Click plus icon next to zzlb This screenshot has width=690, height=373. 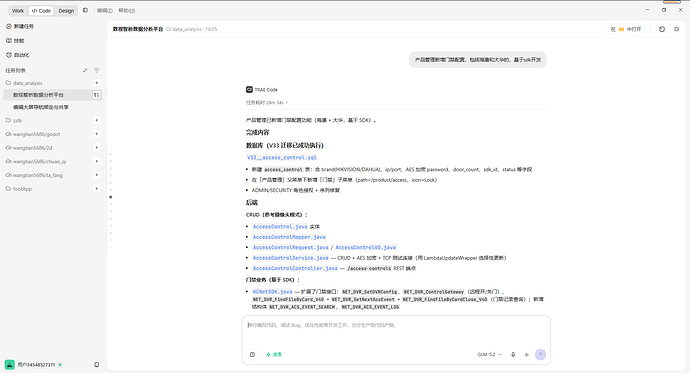click(96, 120)
